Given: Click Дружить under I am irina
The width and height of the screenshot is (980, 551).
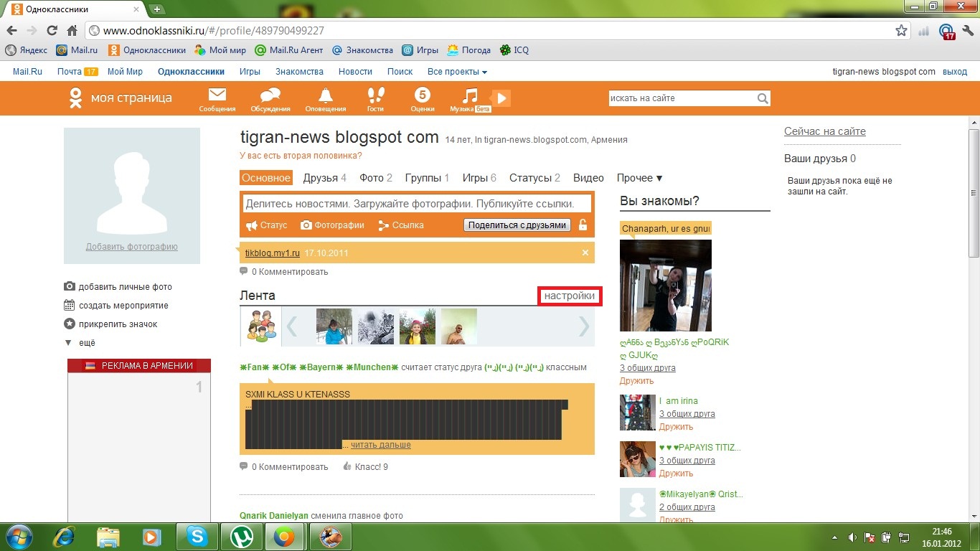Looking at the screenshot, I should point(676,427).
